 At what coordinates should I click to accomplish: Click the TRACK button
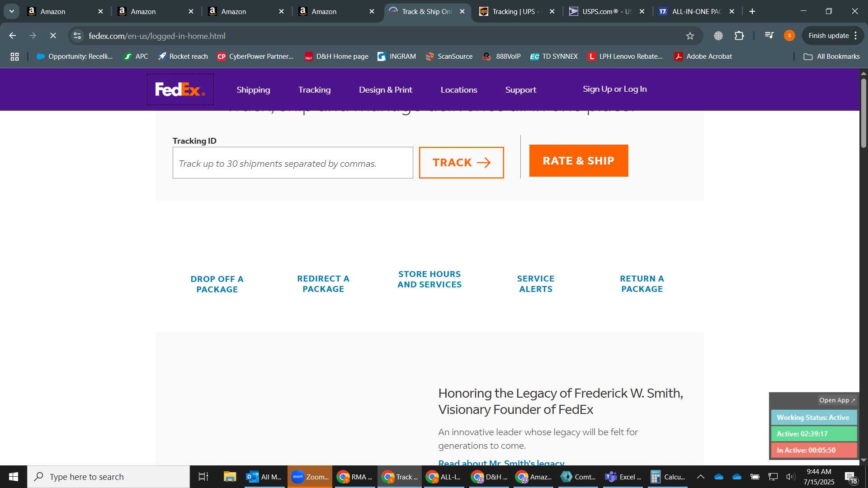[461, 163]
